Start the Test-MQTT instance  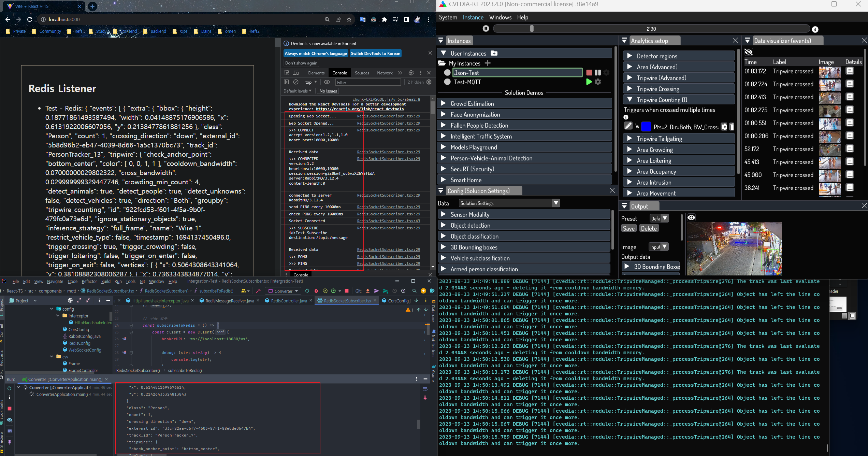click(589, 82)
